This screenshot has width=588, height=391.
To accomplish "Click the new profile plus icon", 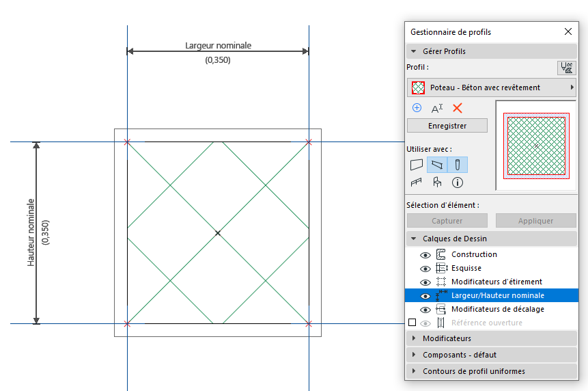I will (x=417, y=108).
